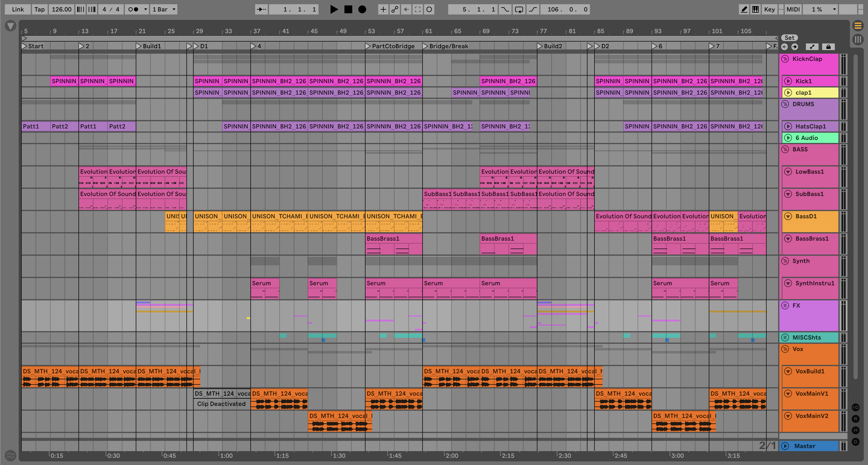This screenshot has height=465, width=868.
Task: Toggle the arrangement Loop switch
Action: [x=519, y=9]
